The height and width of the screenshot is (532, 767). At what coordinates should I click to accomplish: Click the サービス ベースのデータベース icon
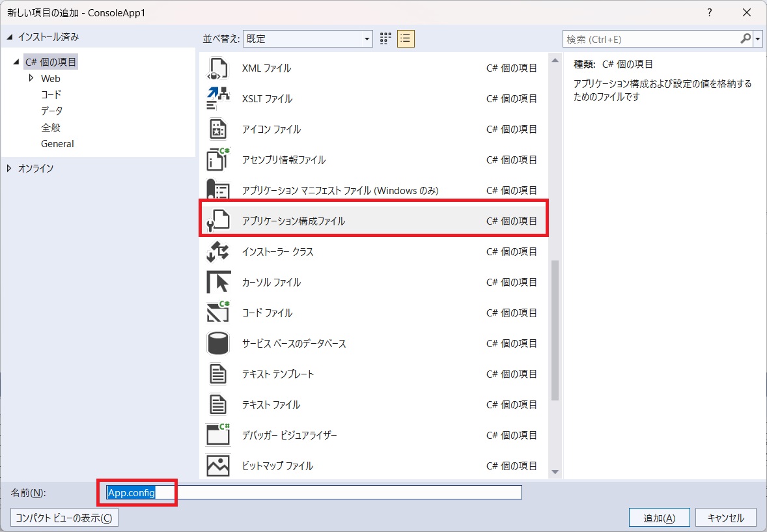(218, 344)
